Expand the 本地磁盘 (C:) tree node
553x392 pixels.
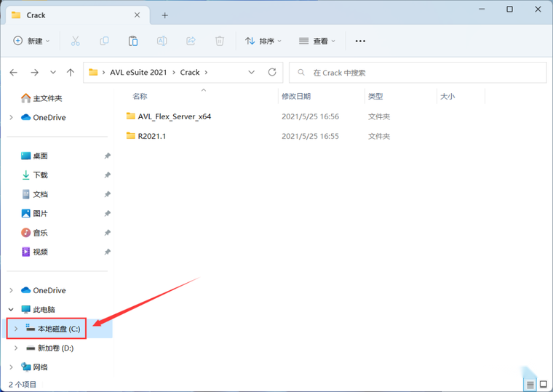[16, 329]
